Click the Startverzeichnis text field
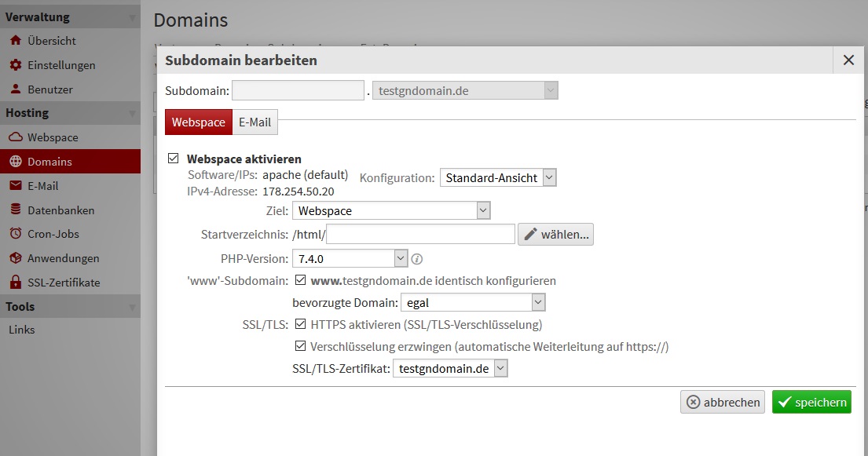Image resolution: width=868 pixels, height=456 pixels. [x=420, y=234]
